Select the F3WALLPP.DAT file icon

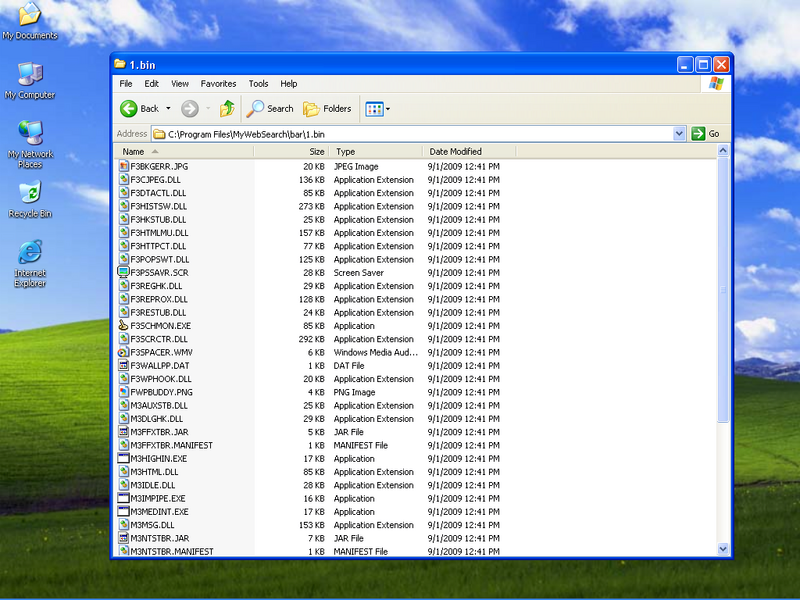(x=123, y=365)
